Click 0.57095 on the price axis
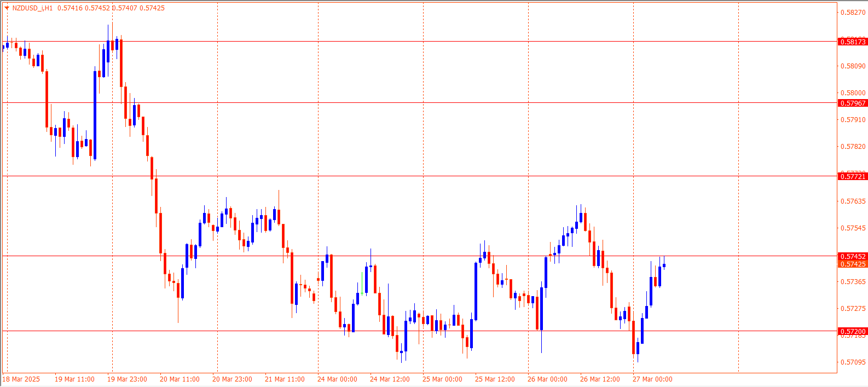This screenshot has height=387, width=868. pyautogui.click(x=853, y=362)
